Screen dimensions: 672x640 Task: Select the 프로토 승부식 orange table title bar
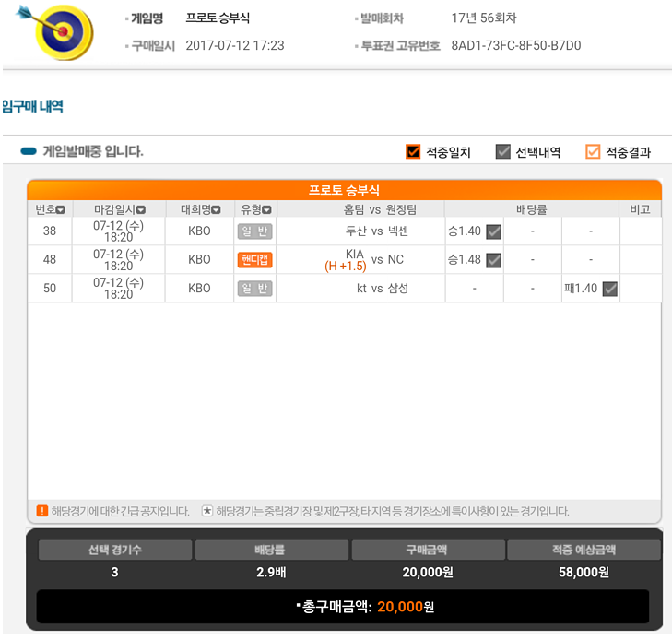(344, 190)
